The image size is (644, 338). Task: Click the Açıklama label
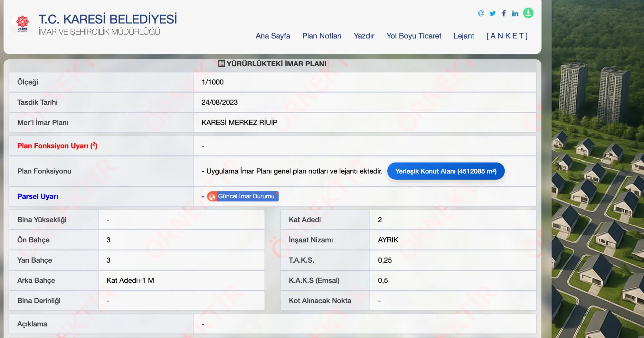32,324
